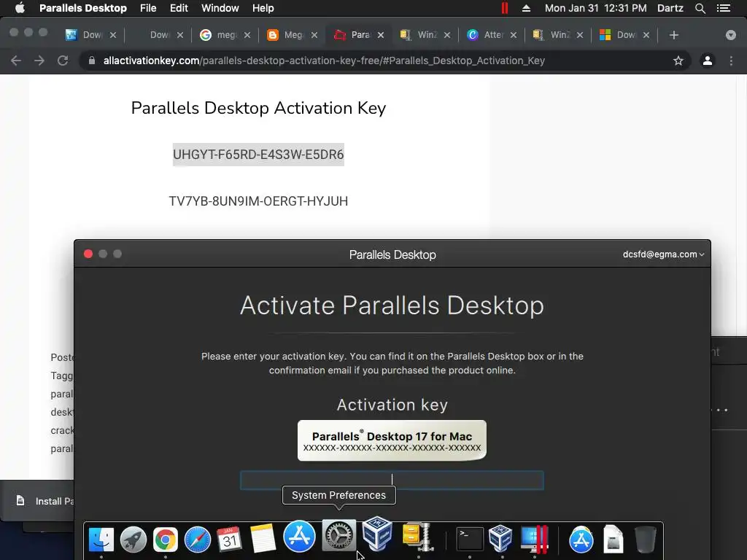Open Spotlight search magnifier
This screenshot has width=747, height=560.
click(700, 8)
